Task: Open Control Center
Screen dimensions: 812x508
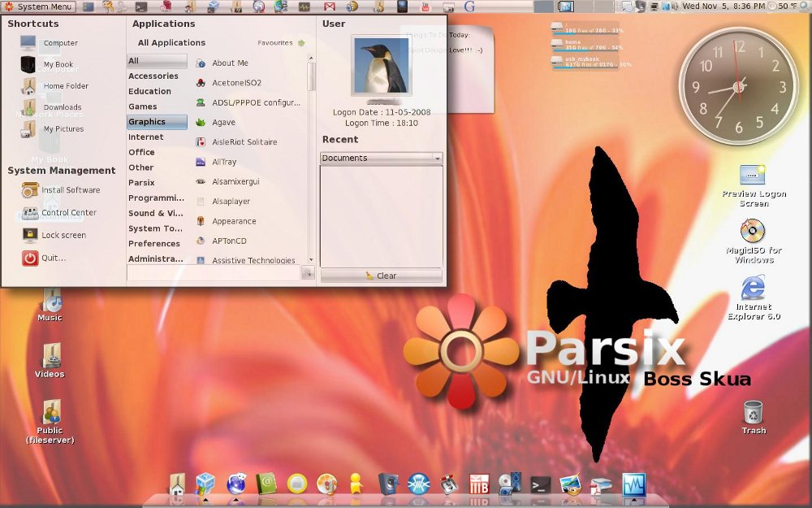Action: 58,212
